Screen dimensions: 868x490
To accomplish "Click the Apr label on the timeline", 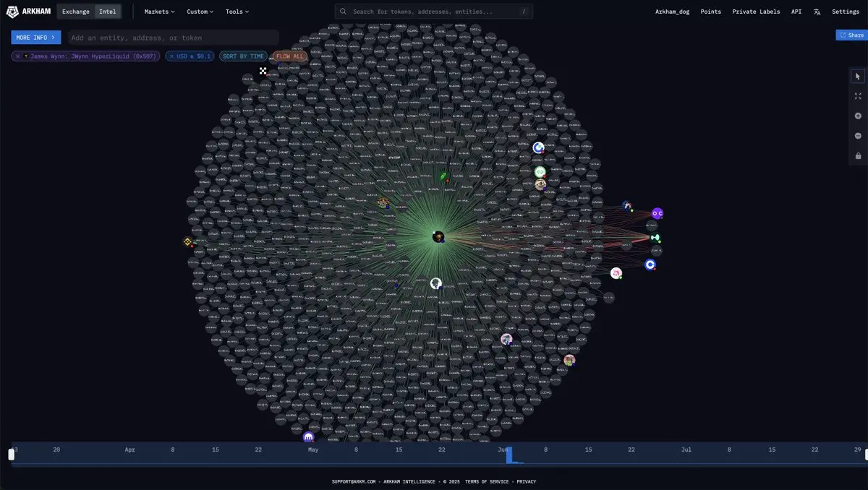I will pyautogui.click(x=129, y=450).
